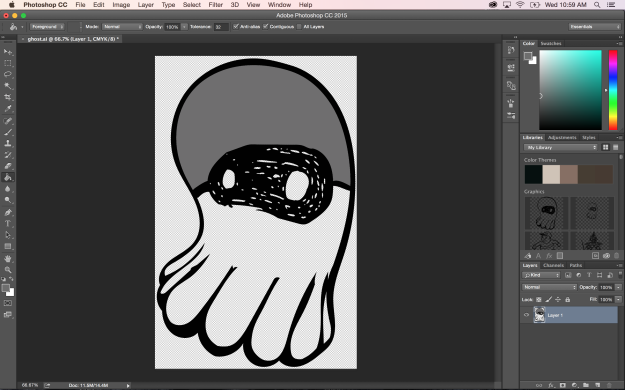Create a new adjustment layer
Viewport: 625px width, 390px height.
574,385
